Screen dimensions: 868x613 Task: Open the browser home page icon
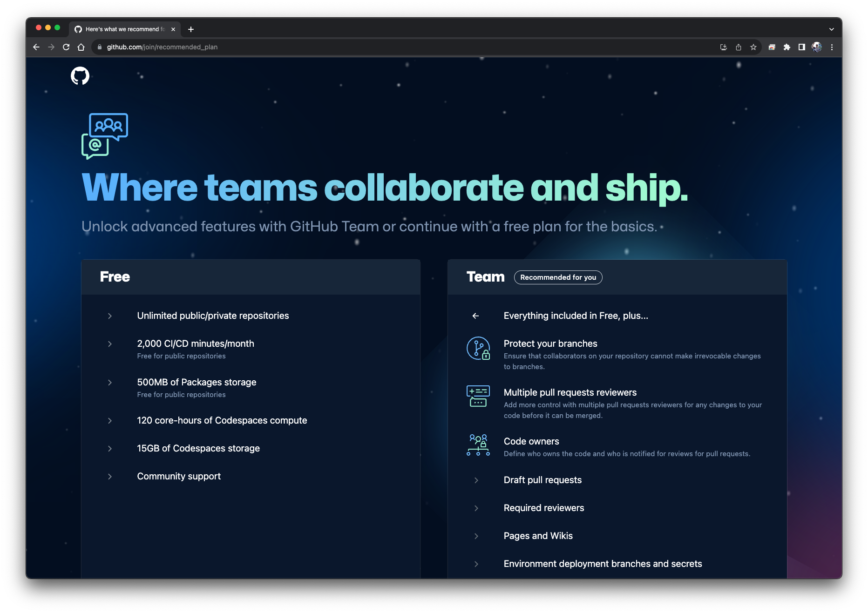pos(81,47)
